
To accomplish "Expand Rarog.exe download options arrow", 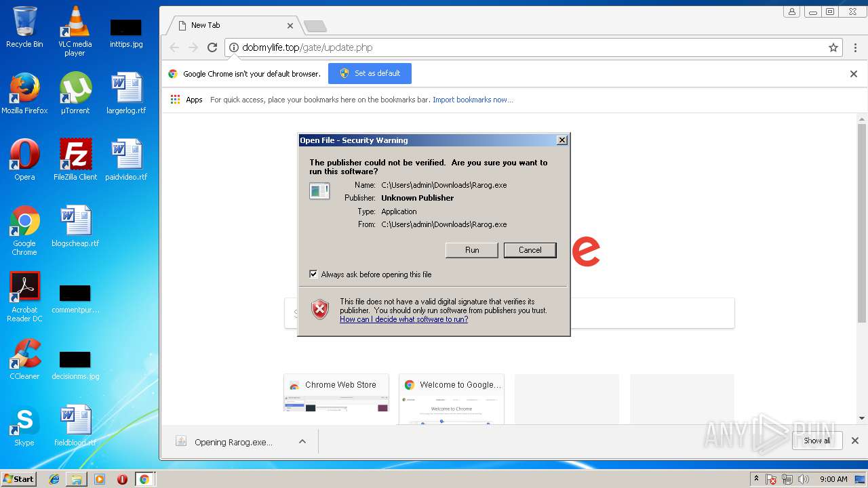I will pos(302,442).
